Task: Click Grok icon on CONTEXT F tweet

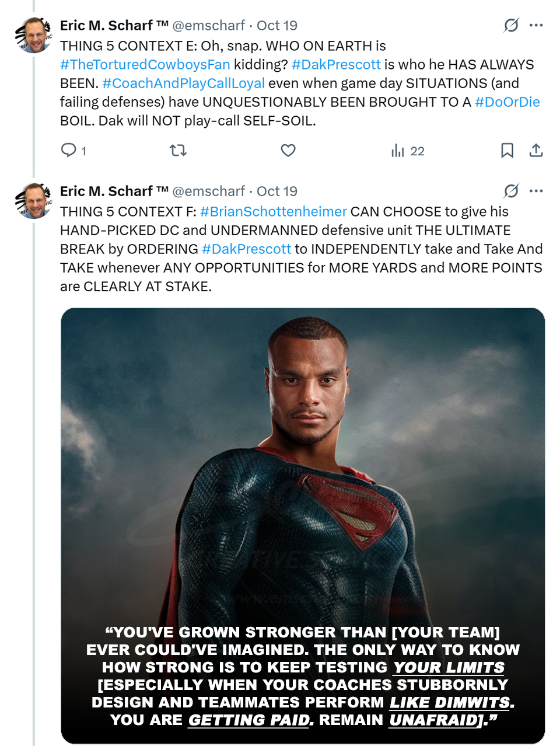Action: [511, 191]
